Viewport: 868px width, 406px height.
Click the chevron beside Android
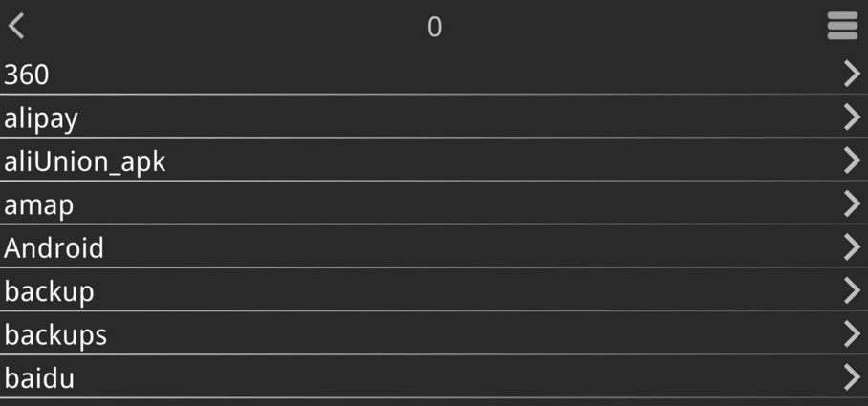click(x=852, y=247)
